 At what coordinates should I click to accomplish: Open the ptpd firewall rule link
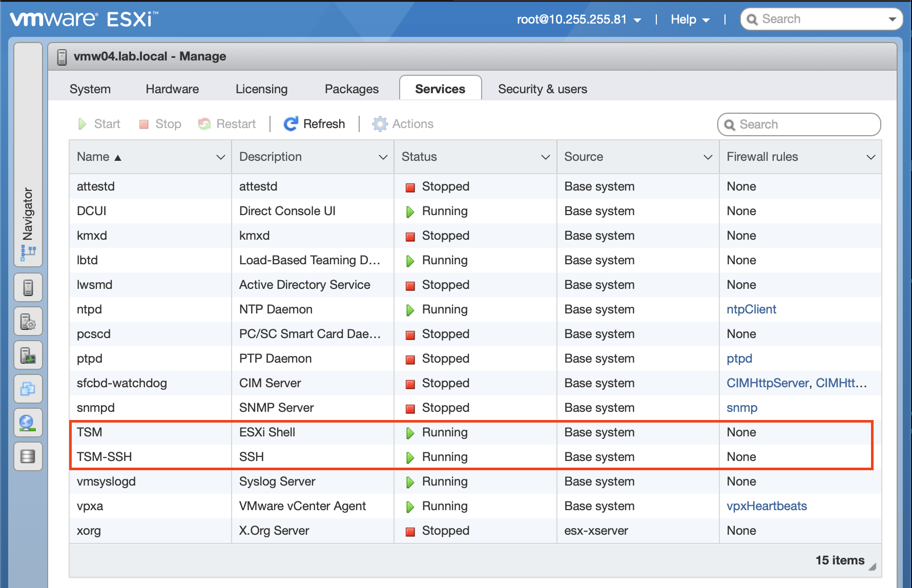point(739,359)
